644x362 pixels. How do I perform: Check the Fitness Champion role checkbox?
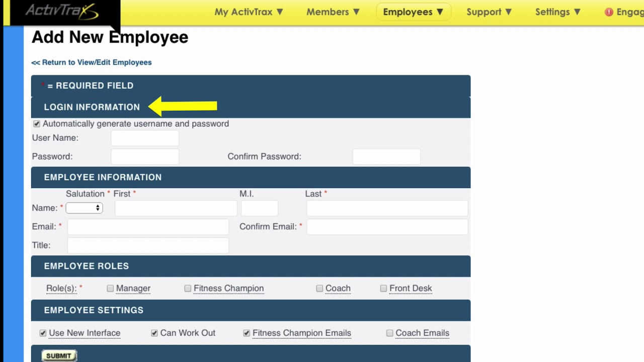[188, 288]
